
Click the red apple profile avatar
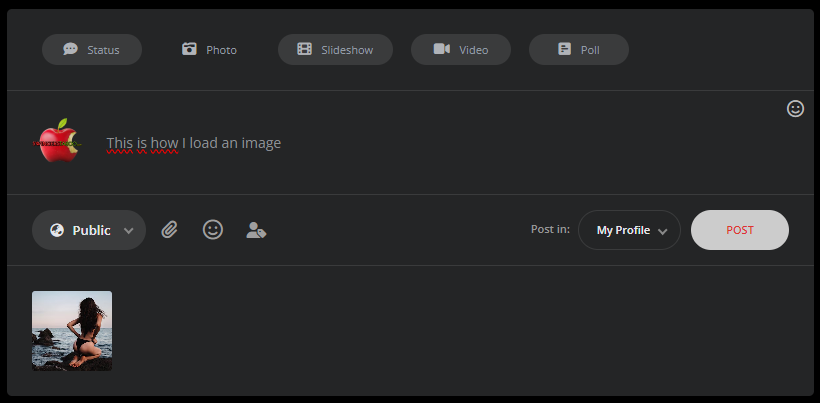click(57, 141)
